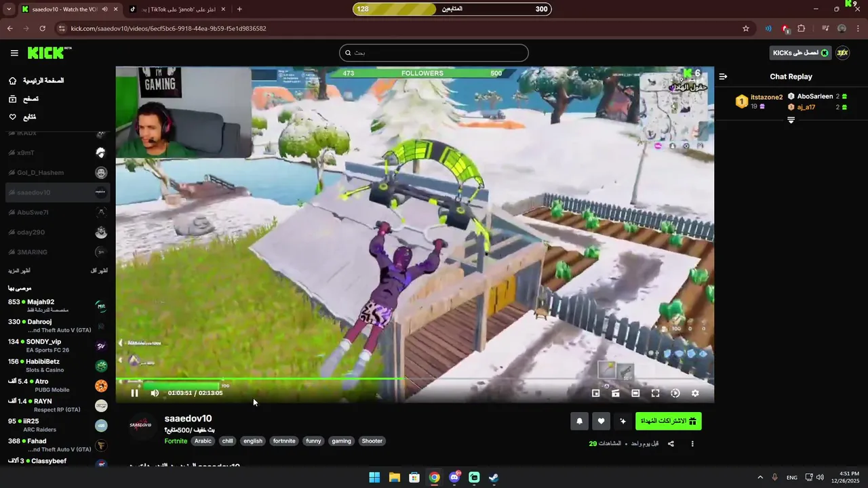This screenshot has width=868, height=488.
Task: Click the heart follow button
Action: pos(601,421)
